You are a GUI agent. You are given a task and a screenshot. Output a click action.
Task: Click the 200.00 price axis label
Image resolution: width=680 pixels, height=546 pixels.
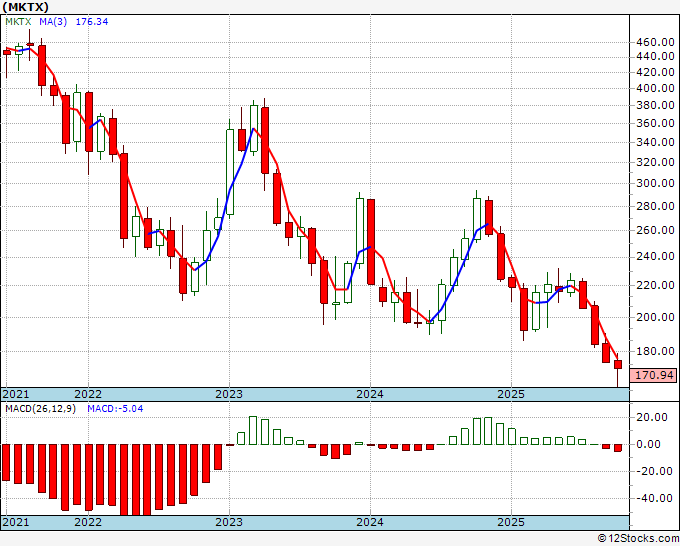point(655,317)
